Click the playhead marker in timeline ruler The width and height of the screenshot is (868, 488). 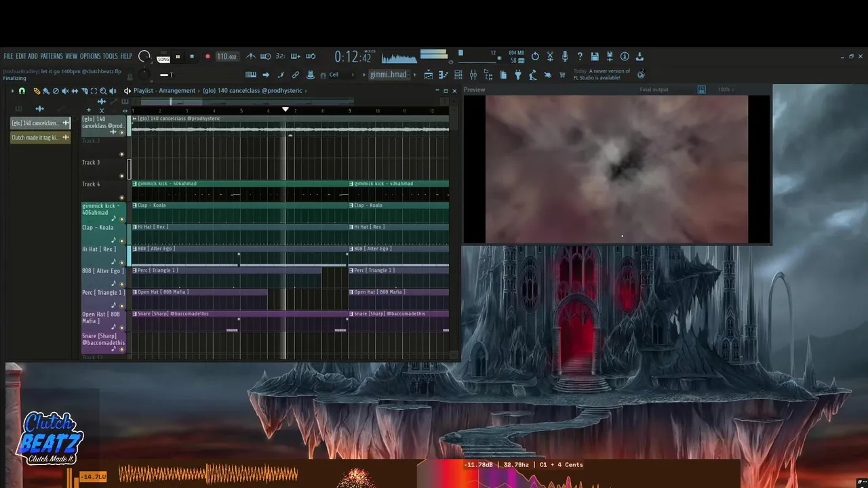click(x=285, y=109)
